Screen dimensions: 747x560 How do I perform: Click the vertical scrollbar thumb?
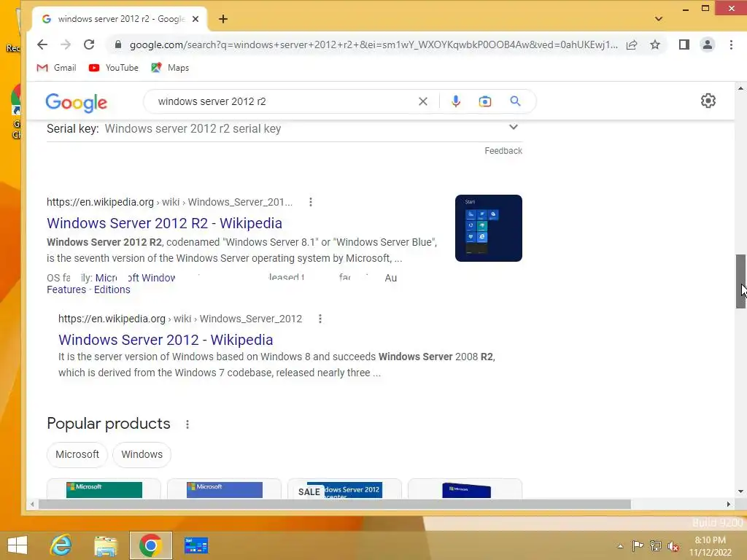(740, 281)
